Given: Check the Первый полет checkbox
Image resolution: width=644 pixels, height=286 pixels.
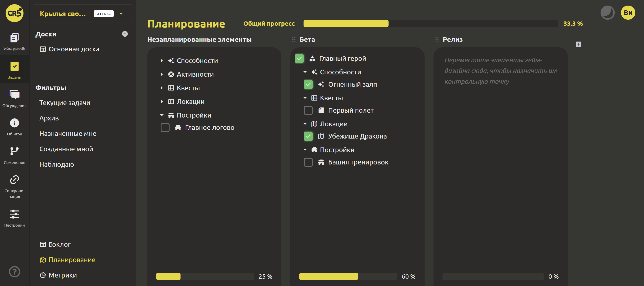Looking at the screenshot, I should pyautogui.click(x=308, y=110).
